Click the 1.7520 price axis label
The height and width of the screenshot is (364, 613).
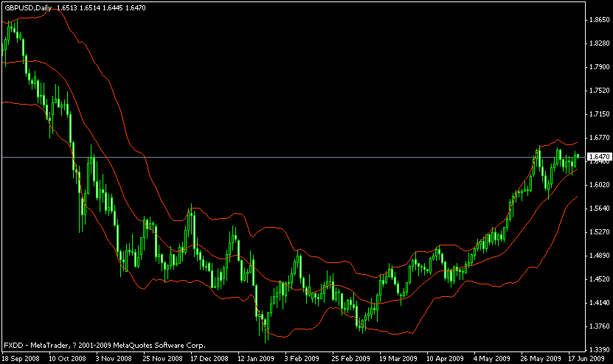tap(599, 90)
